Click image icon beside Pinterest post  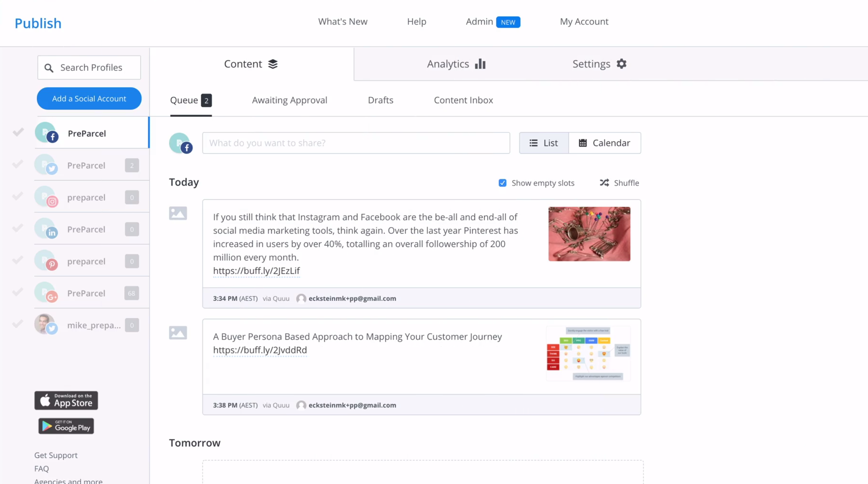coord(178,213)
